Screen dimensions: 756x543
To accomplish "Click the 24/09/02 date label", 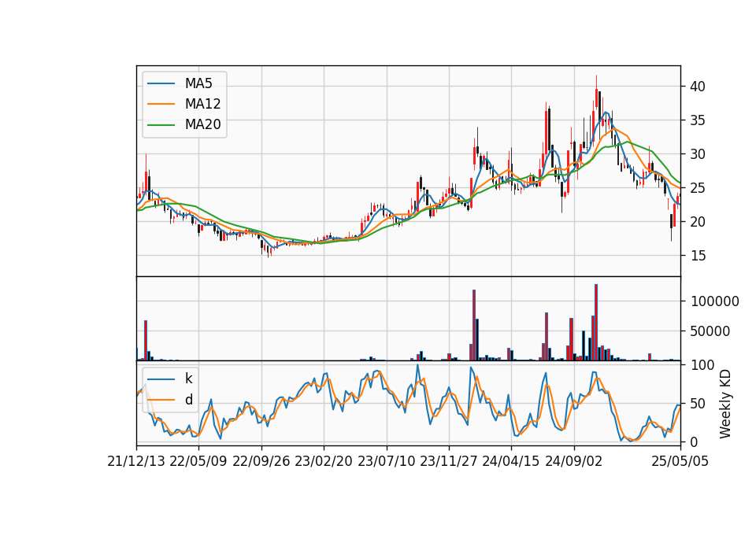I will [x=574, y=462].
